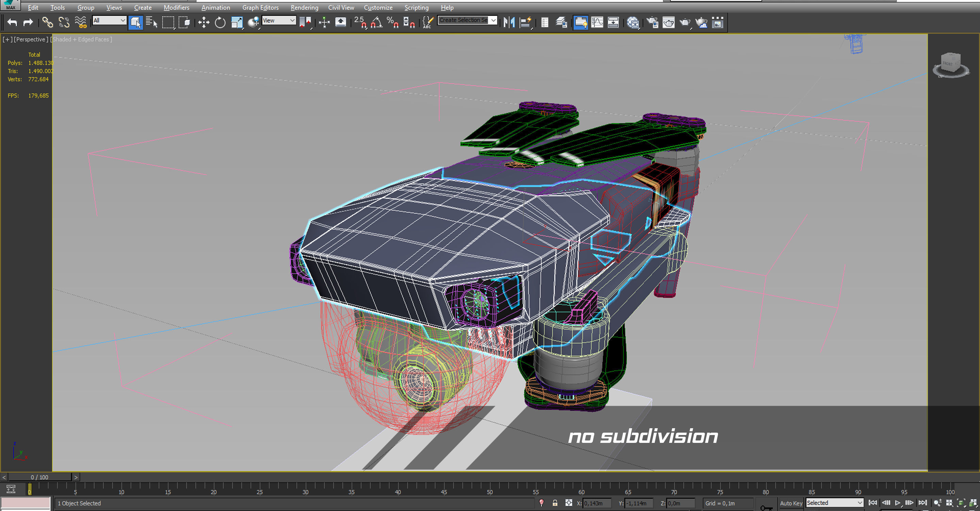Open the Curve Editor icon
The image size is (980, 511).
pos(597,22)
